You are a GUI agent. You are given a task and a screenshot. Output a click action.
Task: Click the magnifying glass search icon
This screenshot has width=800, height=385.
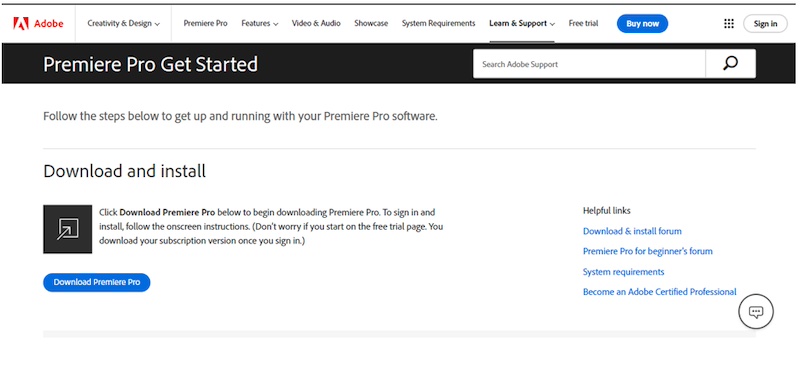[x=731, y=64]
